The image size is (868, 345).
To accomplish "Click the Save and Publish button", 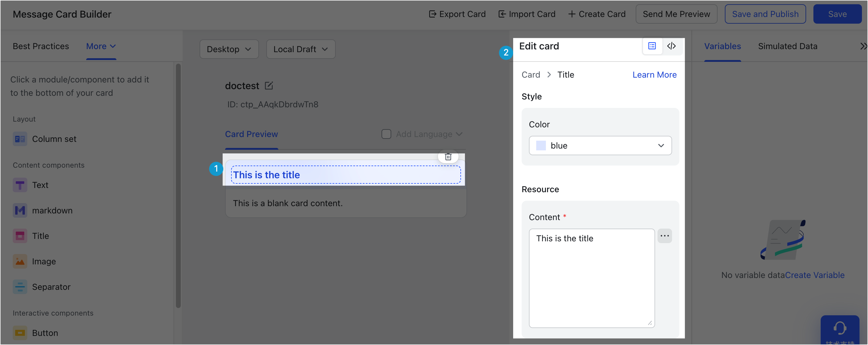I will pos(765,14).
